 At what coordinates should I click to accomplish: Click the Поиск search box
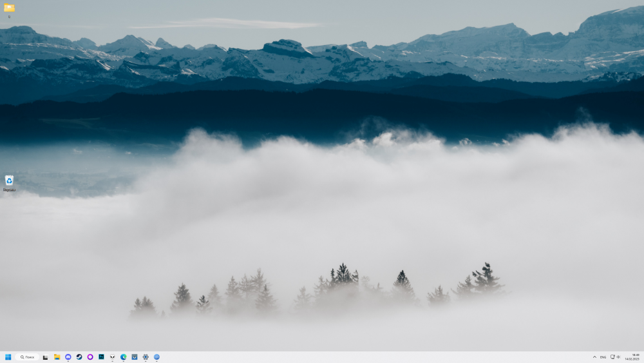coord(26,357)
